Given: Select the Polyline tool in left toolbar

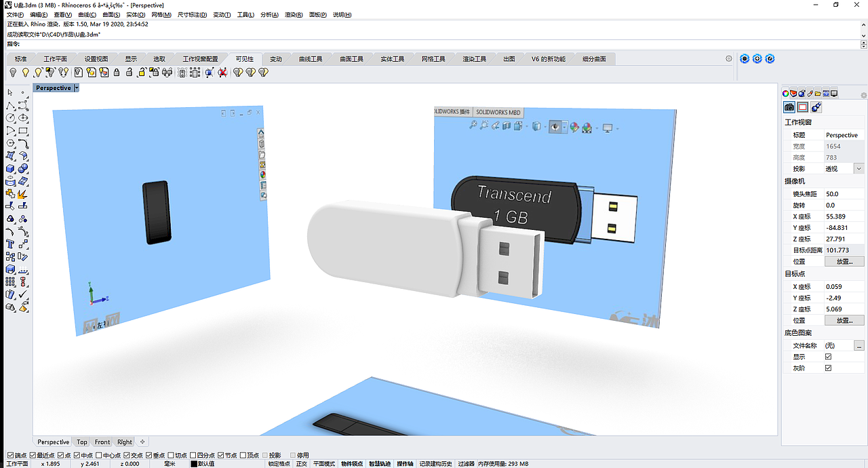Looking at the screenshot, I should (x=10, y=106).
